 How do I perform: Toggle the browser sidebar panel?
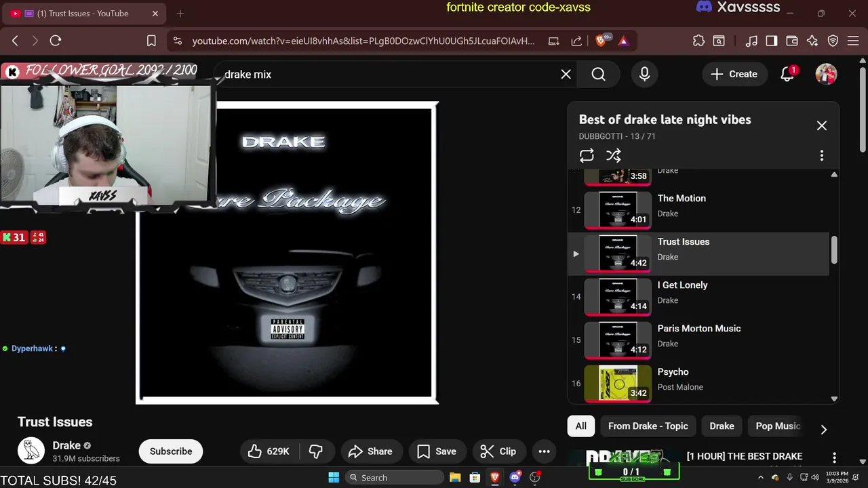(772, 41)
